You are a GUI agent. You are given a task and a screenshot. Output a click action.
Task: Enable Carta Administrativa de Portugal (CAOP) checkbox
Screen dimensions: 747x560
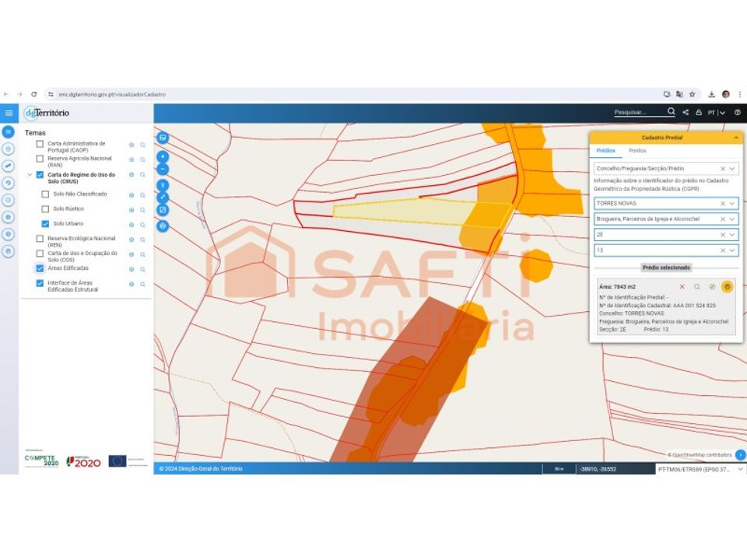point(40,144)
